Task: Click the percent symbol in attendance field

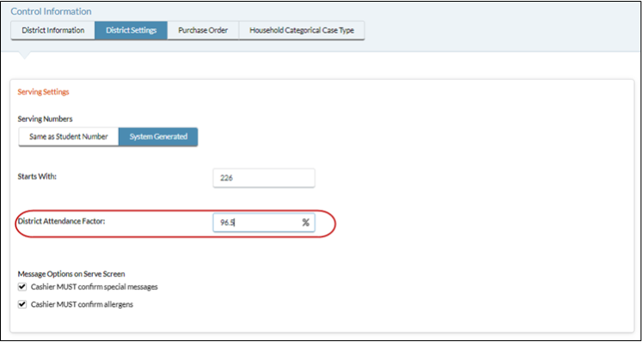Action: [x=305, y=223]
